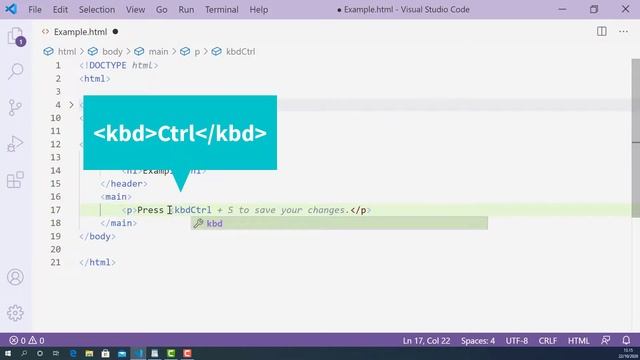
Task: Open the Edit menu
Action: [x=60, y=9]
